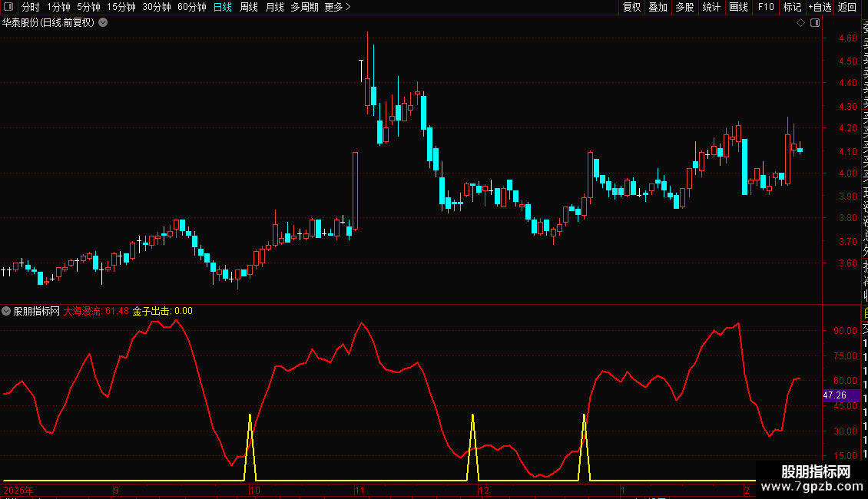Screen dimensions: 868x499
Task: Click the 叠加 overlay button
Action: (658, 7)
